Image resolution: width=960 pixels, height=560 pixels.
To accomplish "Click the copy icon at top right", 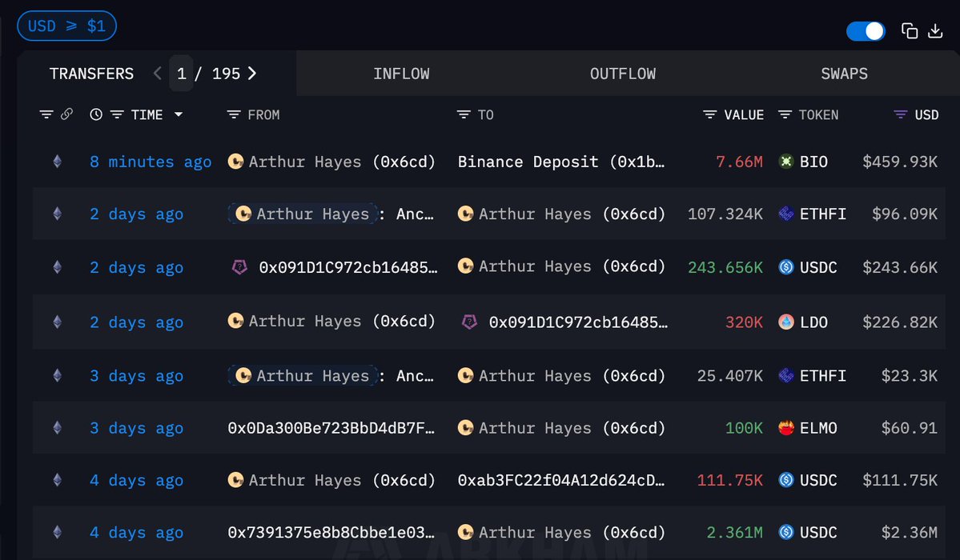I will pos(910,30).
